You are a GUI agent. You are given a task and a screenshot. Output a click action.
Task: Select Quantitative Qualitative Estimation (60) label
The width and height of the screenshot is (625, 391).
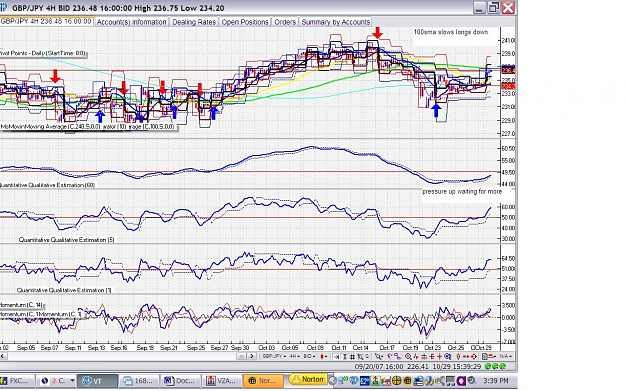click(47, 185)
